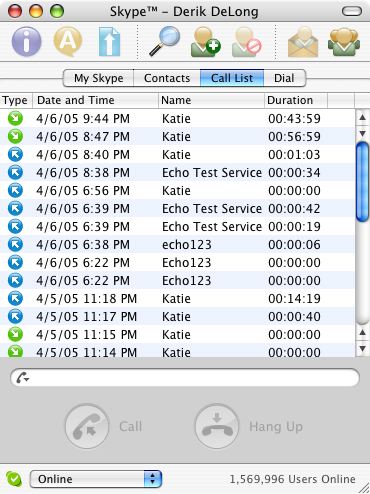This screenshot has width=370, height=494.
Task: Click incoming call icon for 4/5/05 11:14 PM
Action: tap(15, 351)
